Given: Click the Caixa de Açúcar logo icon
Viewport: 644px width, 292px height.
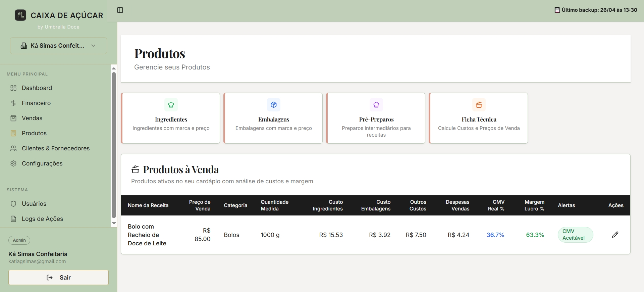Looking at the screenshot, I should pyautogui.click(x=20, y=15).
